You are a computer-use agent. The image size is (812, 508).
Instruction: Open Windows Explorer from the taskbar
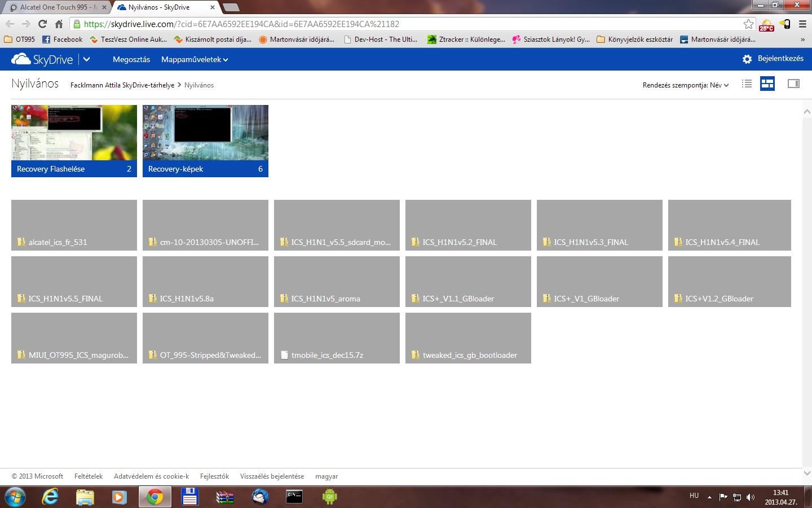(x=85, y=497)
